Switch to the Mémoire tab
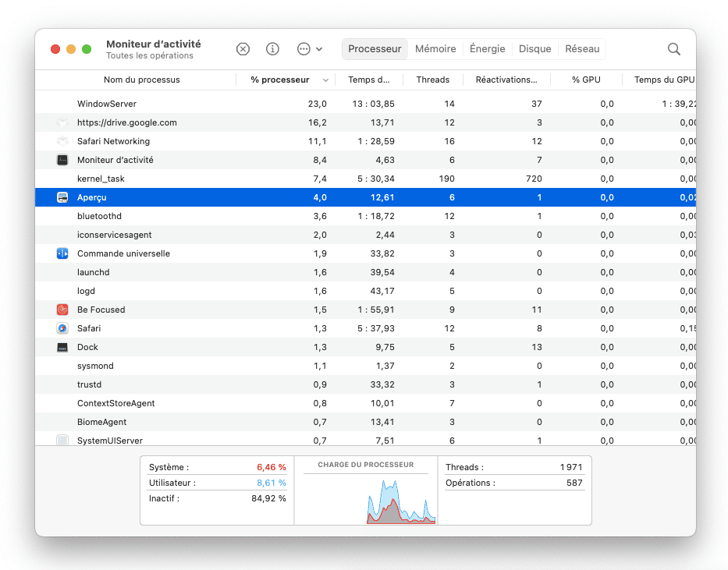 (435, 49)
